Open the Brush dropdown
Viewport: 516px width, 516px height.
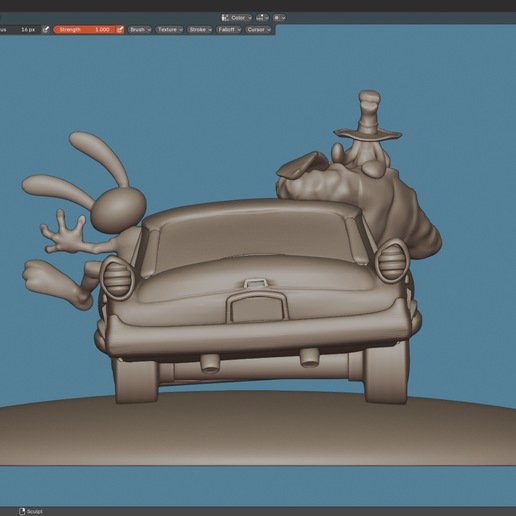(140, 30)
